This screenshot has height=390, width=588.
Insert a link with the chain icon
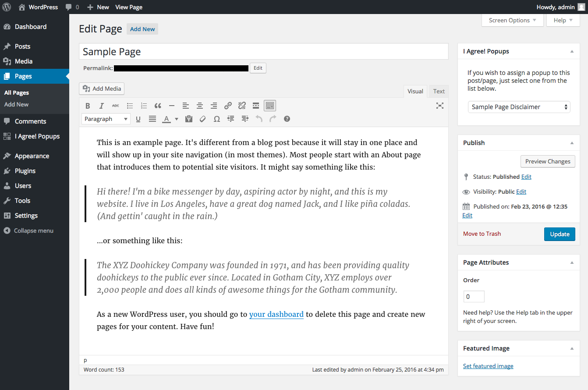tap(228, 105)
